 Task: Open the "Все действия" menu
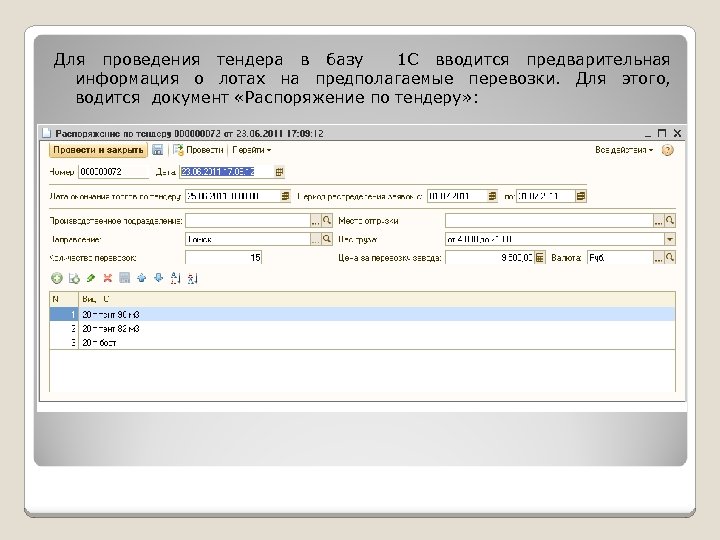[624, 150]
